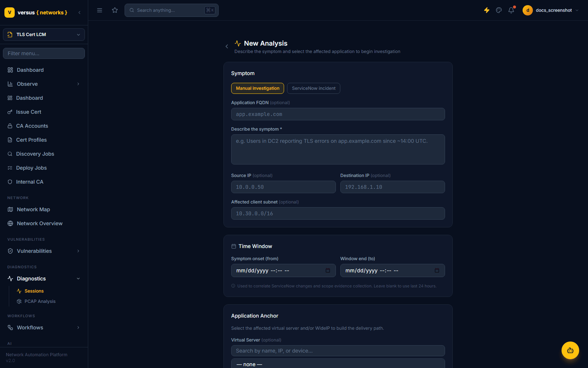Open the calendar picker for Symptom onset

pos(328,270)
